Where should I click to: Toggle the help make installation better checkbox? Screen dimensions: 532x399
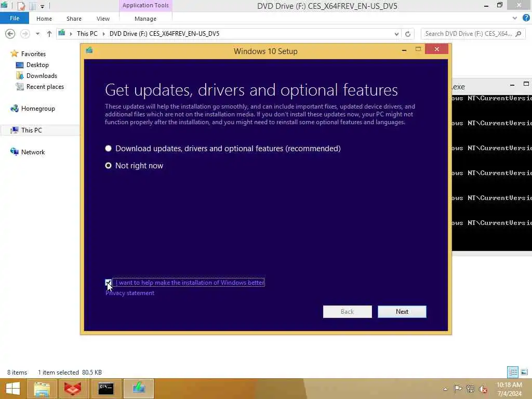[108, 283]
